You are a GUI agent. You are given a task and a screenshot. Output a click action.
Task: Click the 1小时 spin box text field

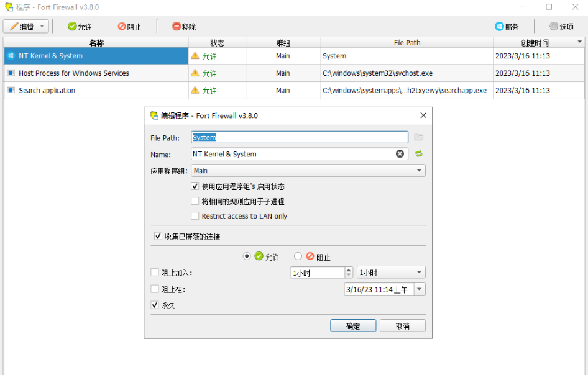(317, 273)
